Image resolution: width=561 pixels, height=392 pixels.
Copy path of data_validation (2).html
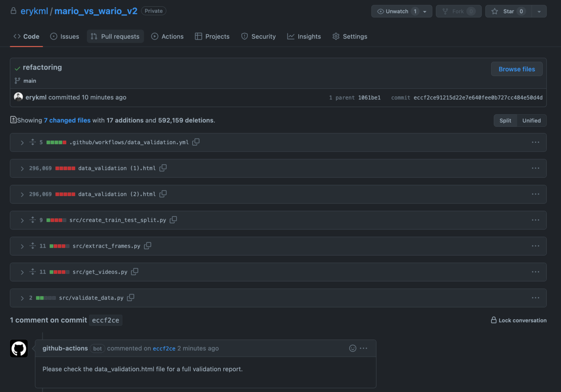pyautogui.click(x=163, y=194)
